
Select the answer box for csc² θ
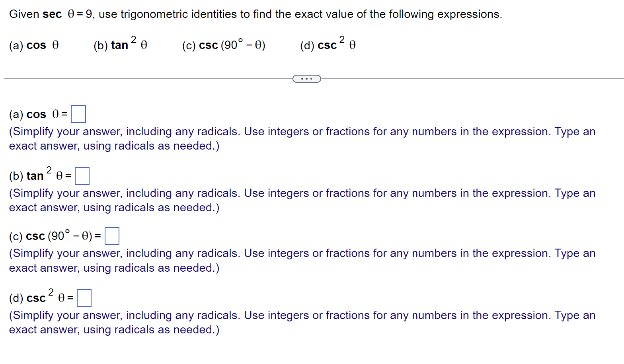[84, 298]
